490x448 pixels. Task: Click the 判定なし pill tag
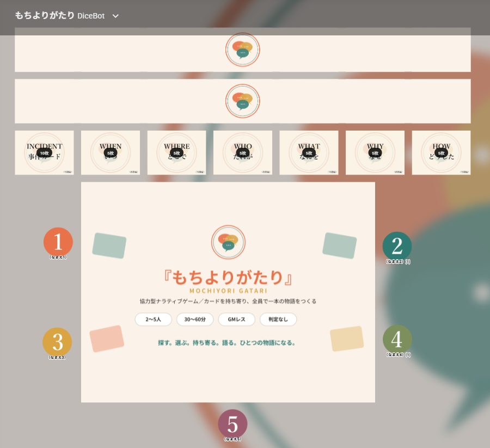click(x=278, y=320)
